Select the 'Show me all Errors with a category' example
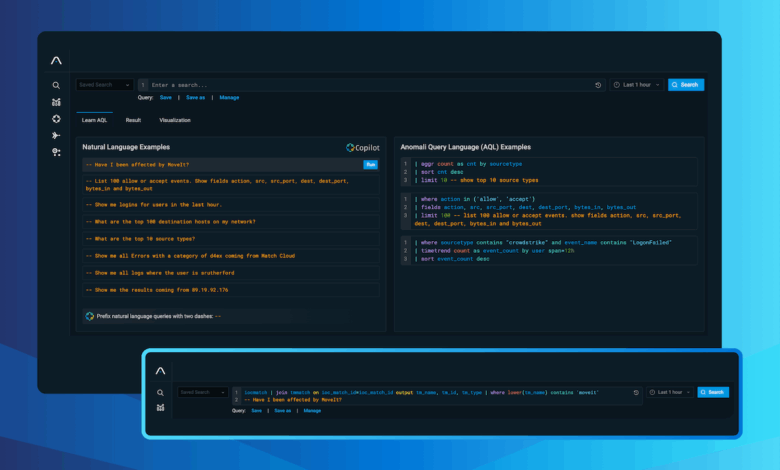Image resolution: width=780 pixels, height=470 pixels. (230, 256)
